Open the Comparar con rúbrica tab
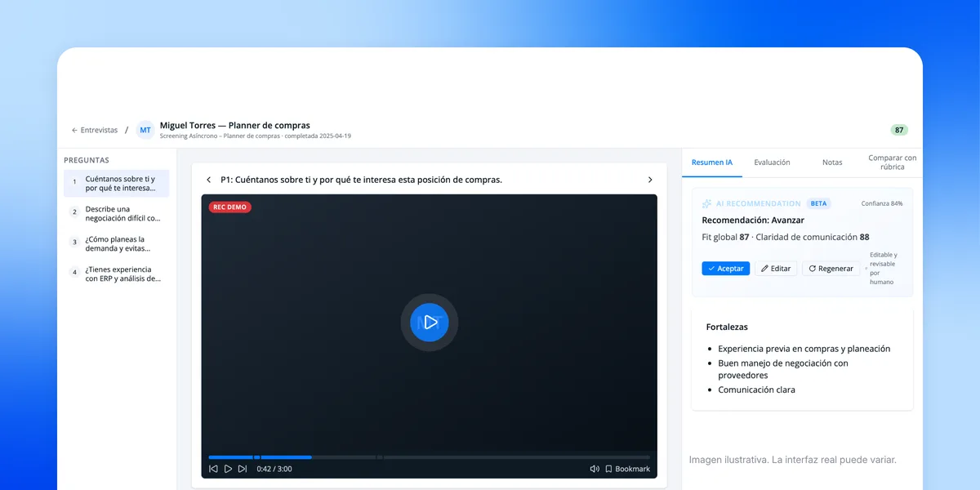 click(x=892, y=163)
